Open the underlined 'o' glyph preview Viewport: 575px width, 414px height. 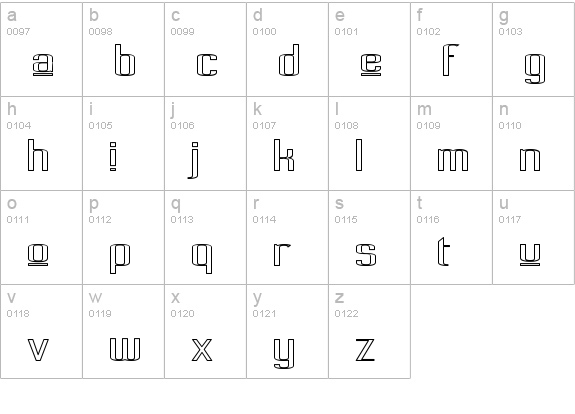click(x=41, y=237)
